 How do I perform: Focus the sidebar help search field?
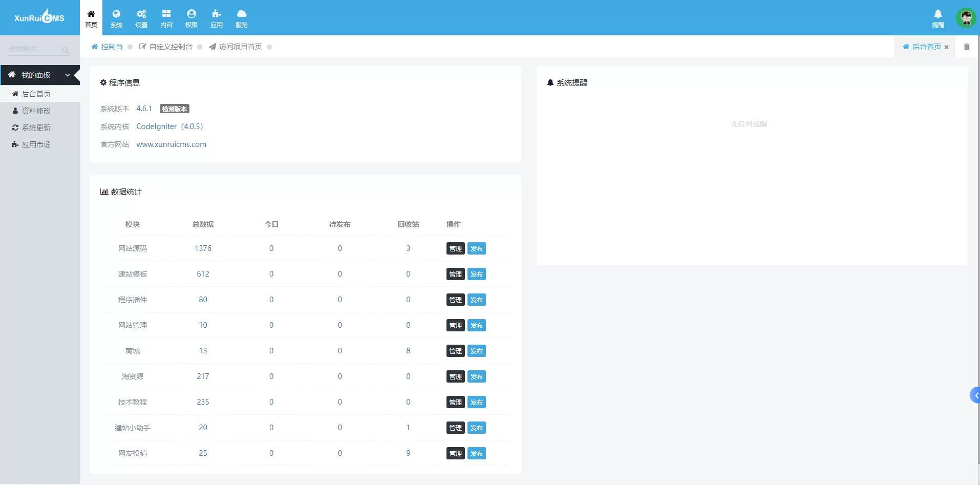(x=34, y=49)
